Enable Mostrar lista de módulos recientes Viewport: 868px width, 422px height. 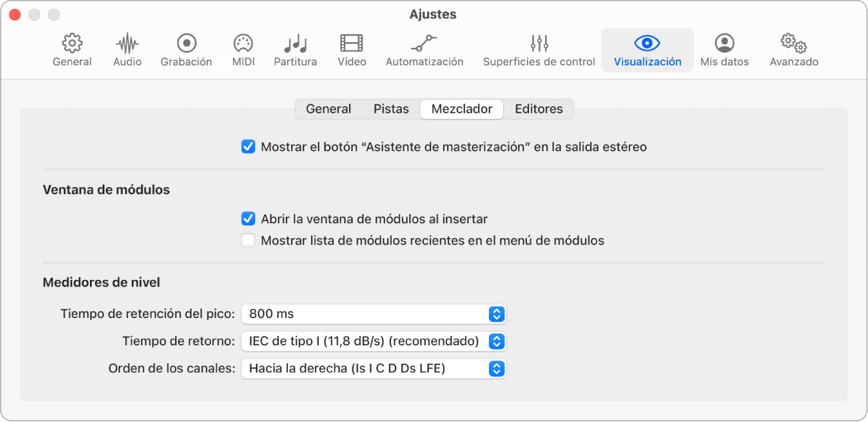(248, 241)
